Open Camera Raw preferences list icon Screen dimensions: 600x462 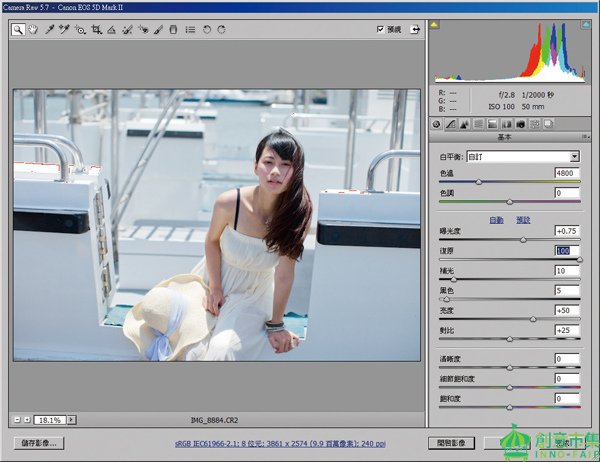click(x=190, y=29)
